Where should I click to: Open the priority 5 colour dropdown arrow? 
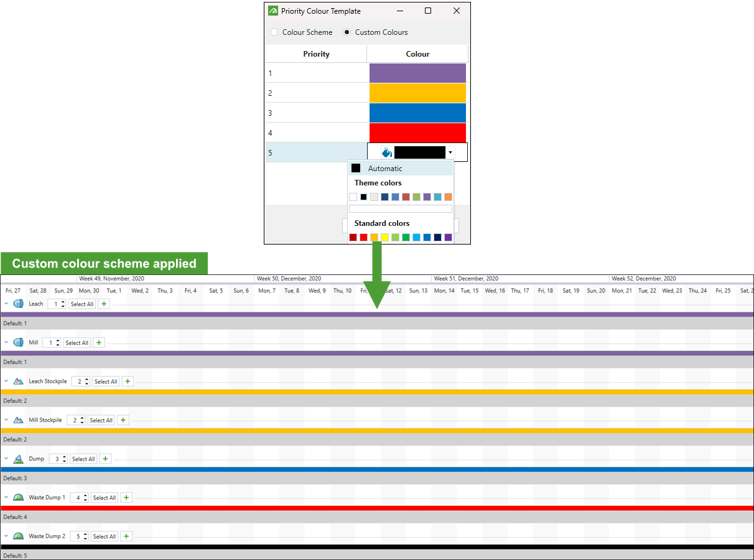(450, 152)
